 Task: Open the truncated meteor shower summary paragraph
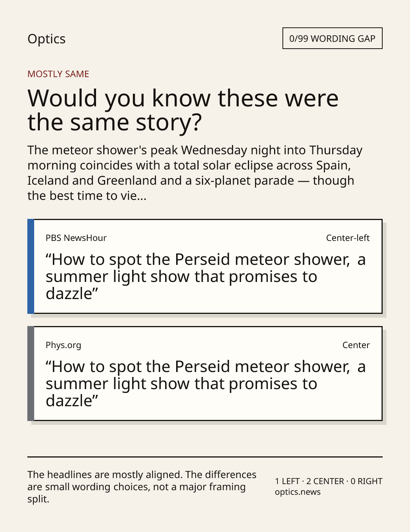195,173
